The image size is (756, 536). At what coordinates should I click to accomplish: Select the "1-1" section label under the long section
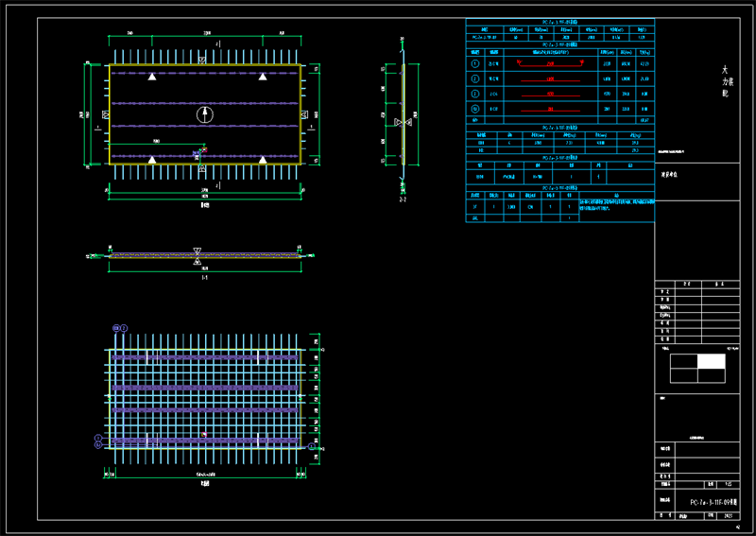click(204, 278)
